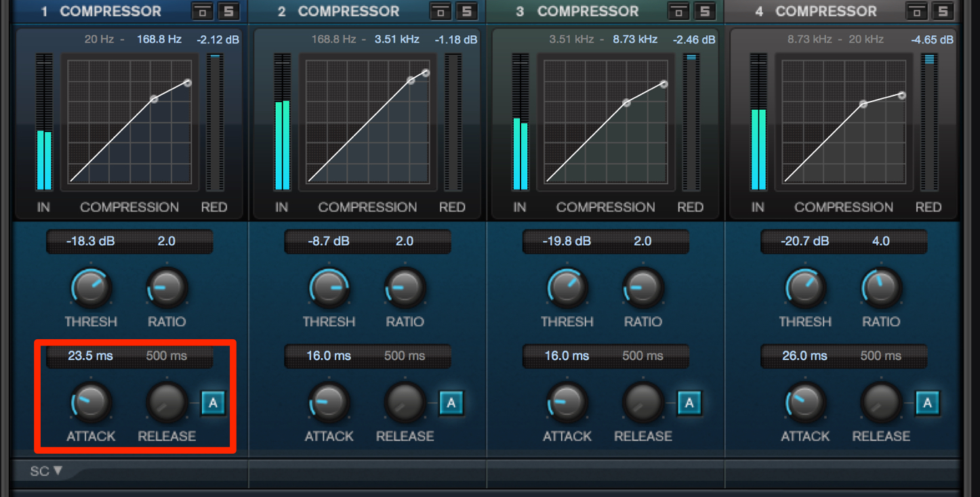Click compressor 4 RELEASE knob
This screenshot has height=497, width=980.
(882, 402)
